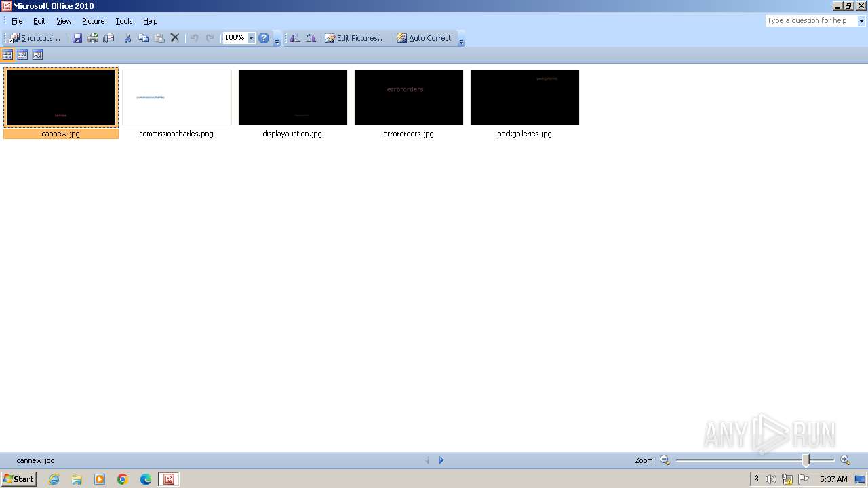Screen dimensions: 868x488
Task: Click the volume speaker tray icon
Action: point(771,479)
